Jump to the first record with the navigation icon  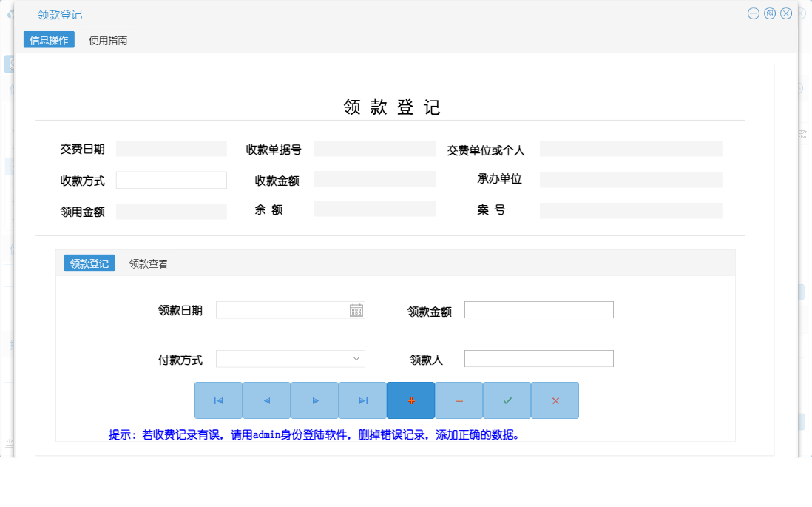(x=218, y=400)
